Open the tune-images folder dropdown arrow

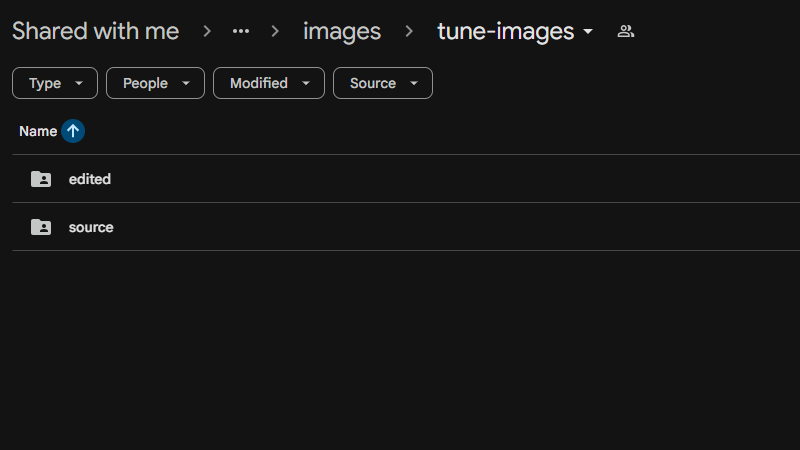click(x=588, y=32)
